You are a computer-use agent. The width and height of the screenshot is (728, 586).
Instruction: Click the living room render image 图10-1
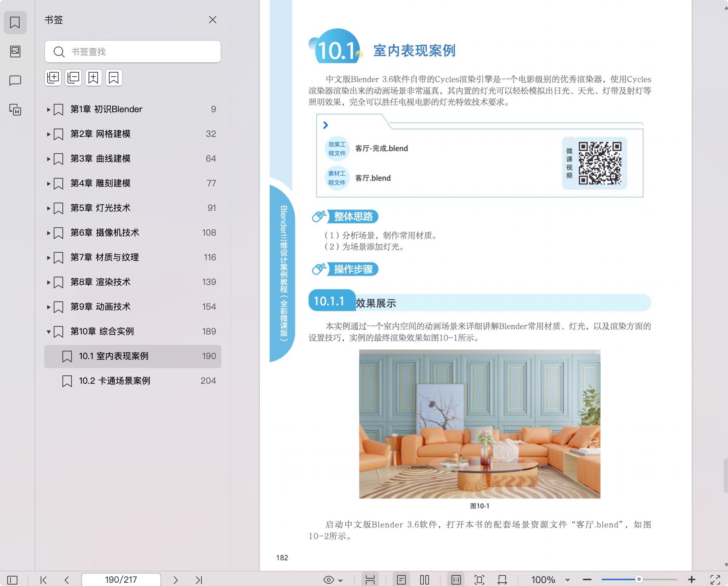479,424
